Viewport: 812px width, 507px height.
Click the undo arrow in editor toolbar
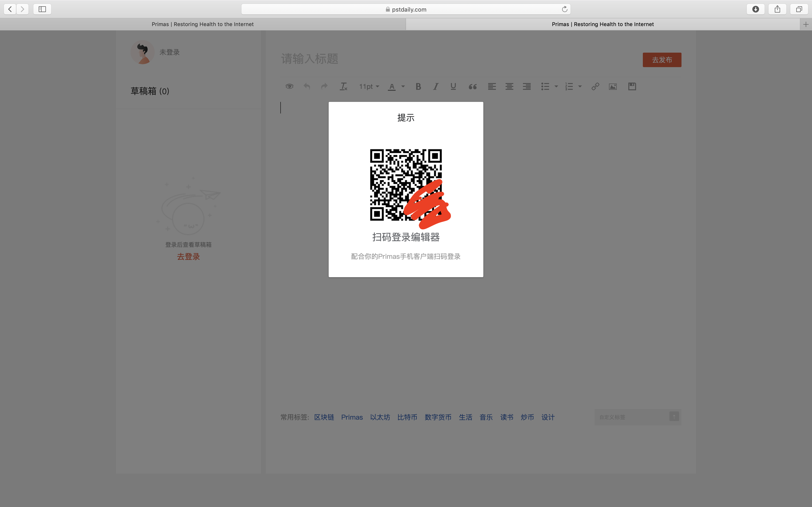[x=307, y=86]
